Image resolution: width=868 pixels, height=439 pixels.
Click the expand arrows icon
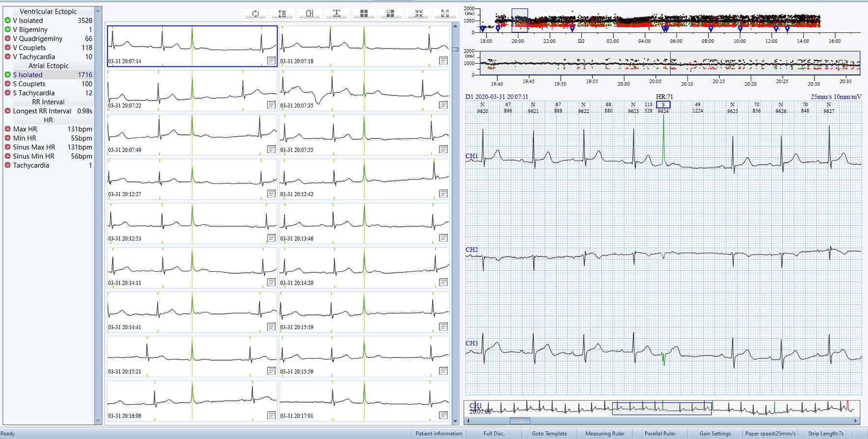(445, 14)
